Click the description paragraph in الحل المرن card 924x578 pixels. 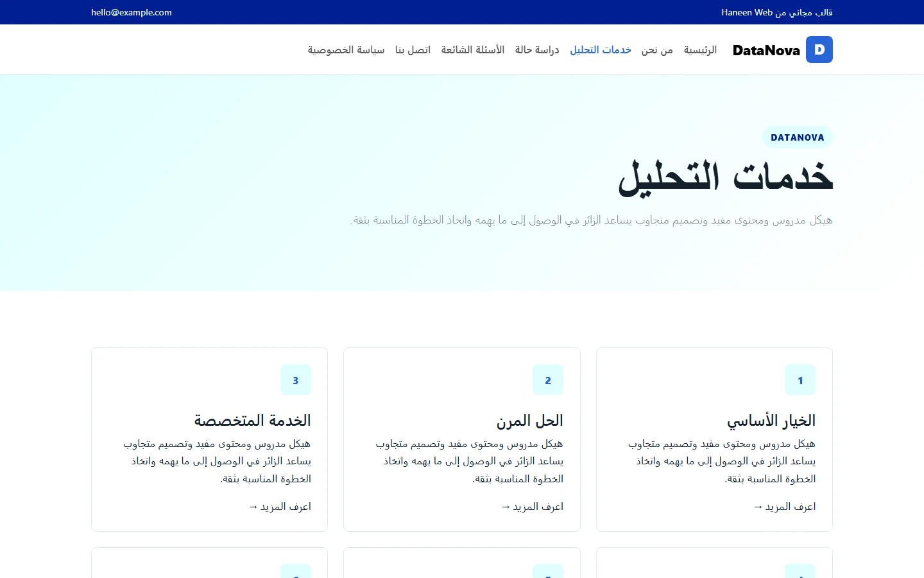click(x=470, y=461)
